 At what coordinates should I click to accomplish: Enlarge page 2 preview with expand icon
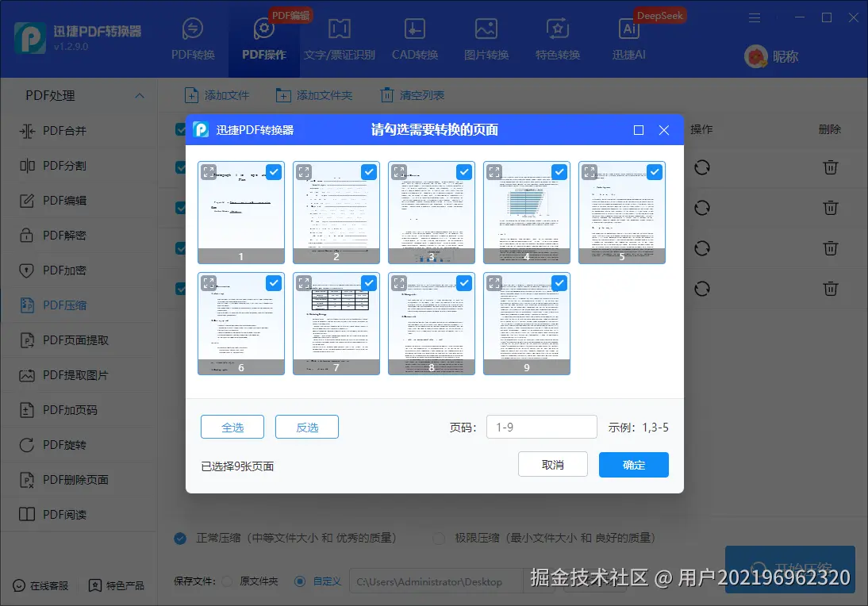click(304, 172)
